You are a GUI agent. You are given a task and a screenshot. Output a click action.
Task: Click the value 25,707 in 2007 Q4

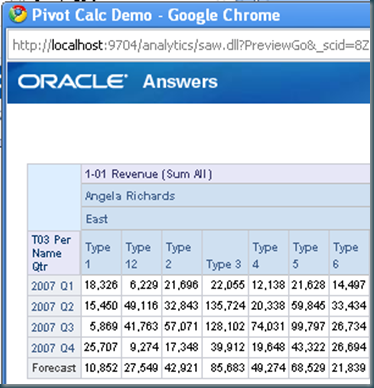point(101,347)
